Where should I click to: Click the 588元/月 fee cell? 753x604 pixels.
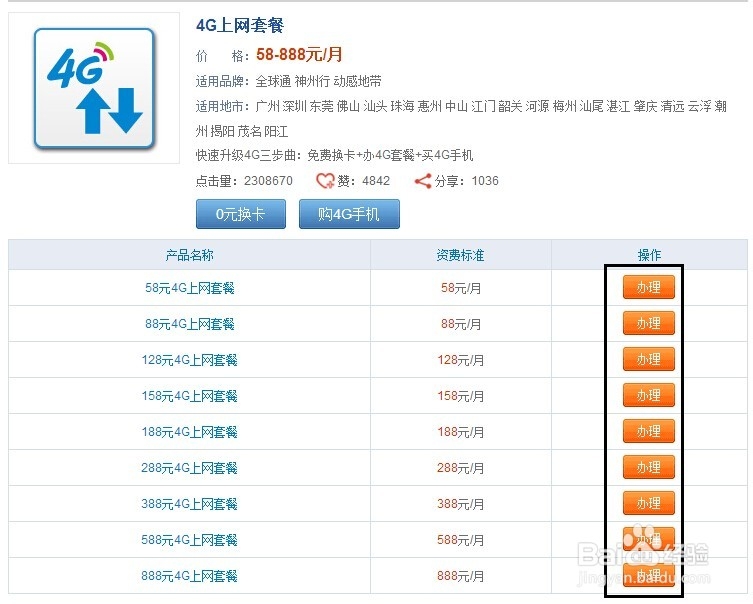pos(461,540)
